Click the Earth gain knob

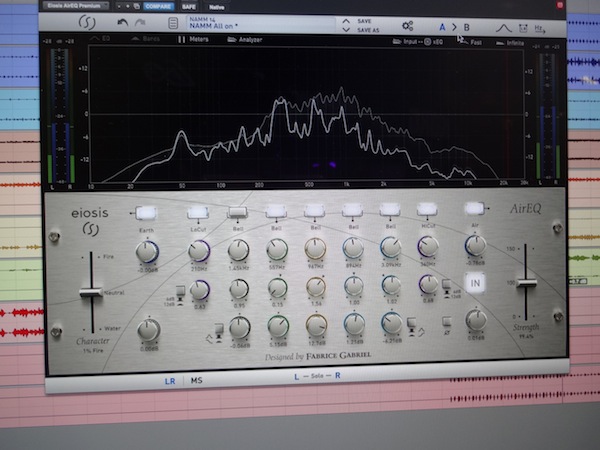click(147, 252)
